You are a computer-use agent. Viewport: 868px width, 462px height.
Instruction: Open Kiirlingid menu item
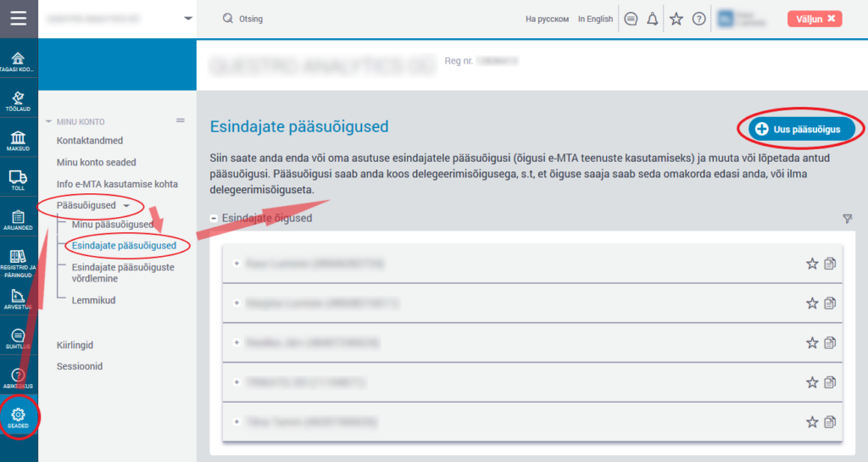point(75,345)
